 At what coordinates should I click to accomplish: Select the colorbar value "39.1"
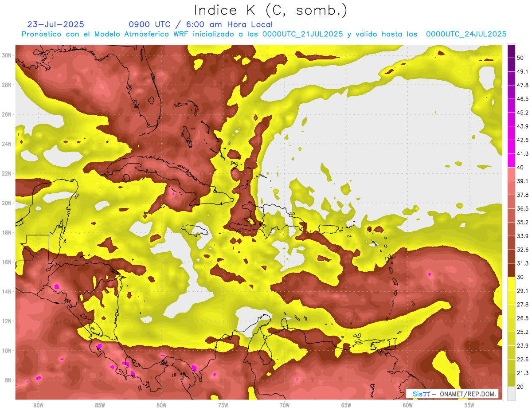[523, 181]
